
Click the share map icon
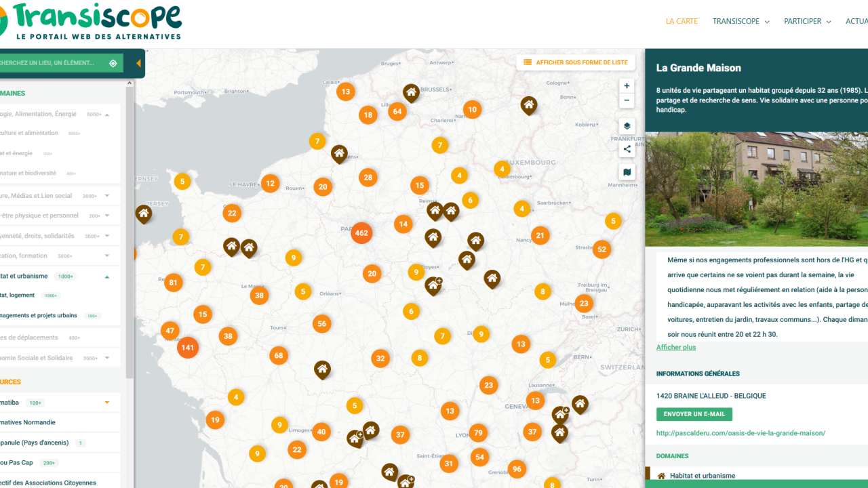[627, 149]
